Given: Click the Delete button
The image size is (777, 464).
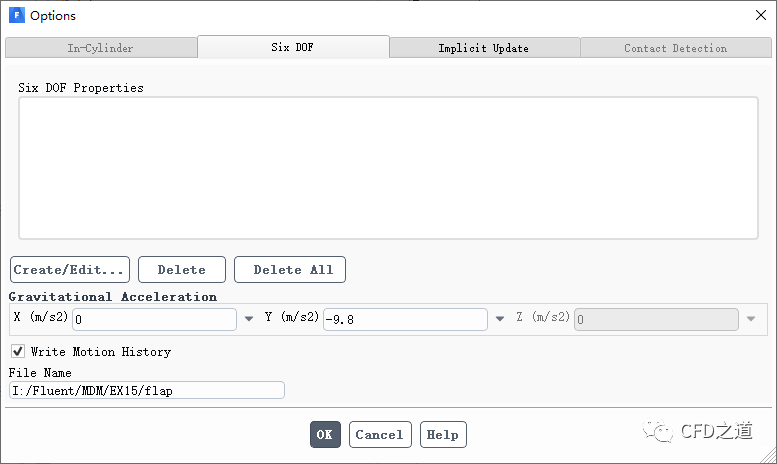Looking at the screenshot, I should [x=181, y=270].
